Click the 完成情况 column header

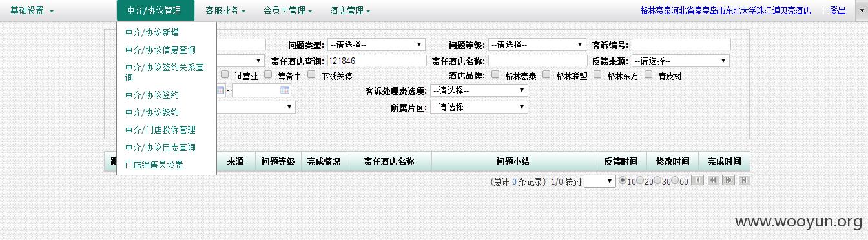[324, 161]
